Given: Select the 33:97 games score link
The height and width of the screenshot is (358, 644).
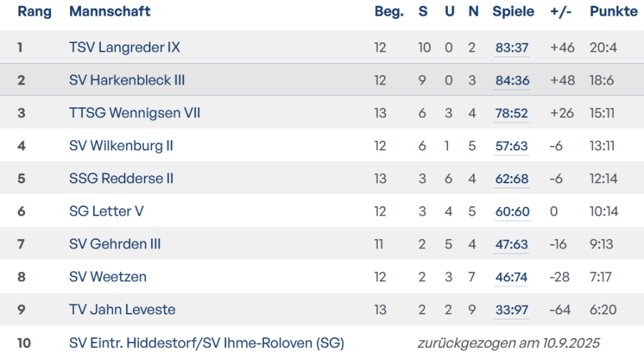Looking at the screenshot, I should 512,310.
